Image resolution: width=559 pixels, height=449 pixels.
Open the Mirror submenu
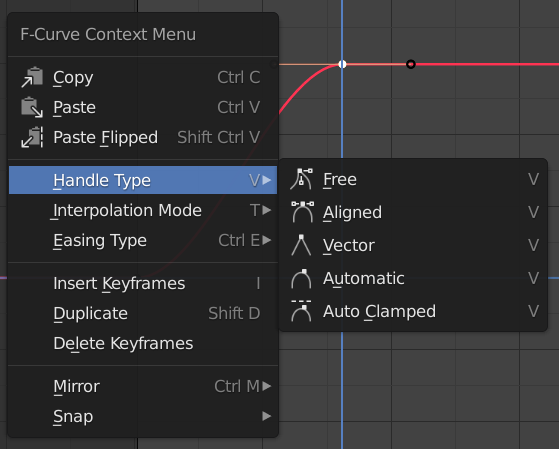click(x=143, y=386)
